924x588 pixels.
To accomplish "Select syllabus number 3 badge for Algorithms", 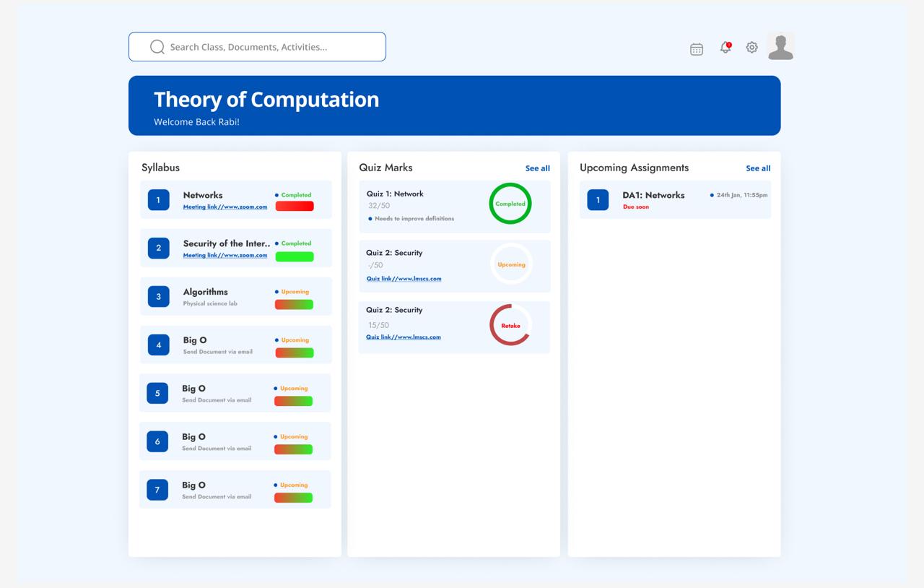I will pos(159,296).
